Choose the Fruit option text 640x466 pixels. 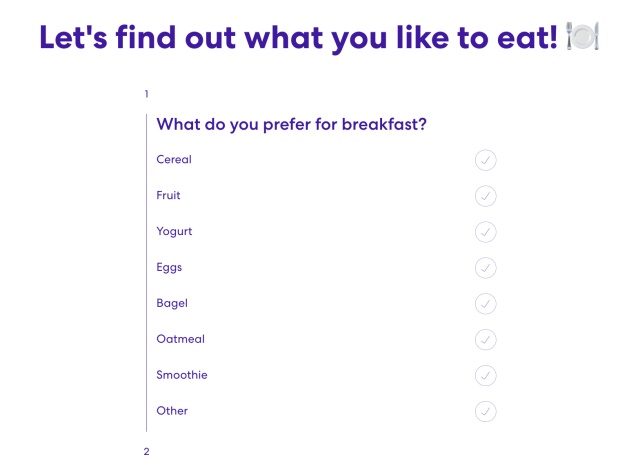point(169,195)
